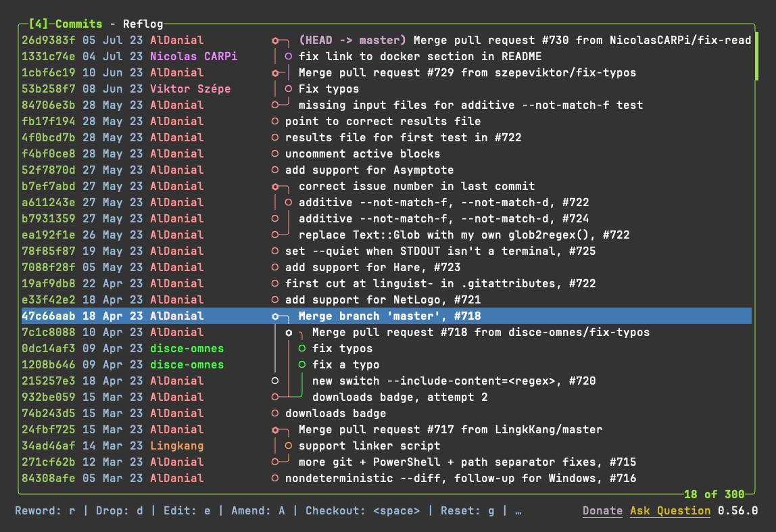Select commit 7088f28f add support for Hare
The height and width of the screenshot is (532, 776).
(387, 267)
